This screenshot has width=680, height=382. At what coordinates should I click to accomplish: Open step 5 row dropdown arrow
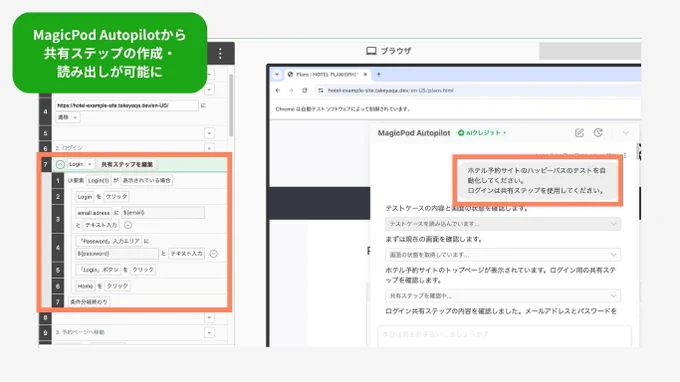point(209,133)
